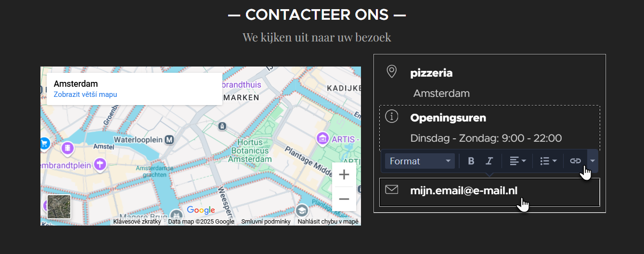Open the Format style dropdown
The width and height of the screenshot is (644, 254).
pyautogui.click(x=420, y=161)
